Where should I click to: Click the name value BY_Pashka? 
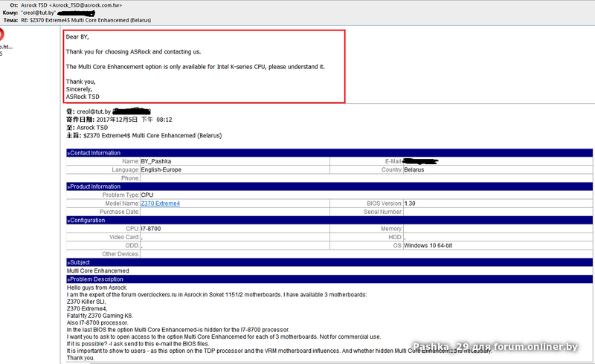(156, 161)
